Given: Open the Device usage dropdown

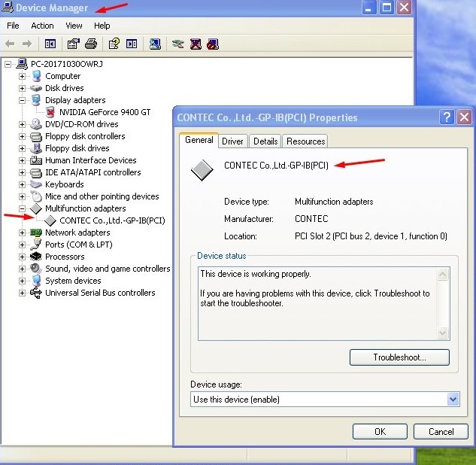Looking at the screenshot, I should [453, 399].
